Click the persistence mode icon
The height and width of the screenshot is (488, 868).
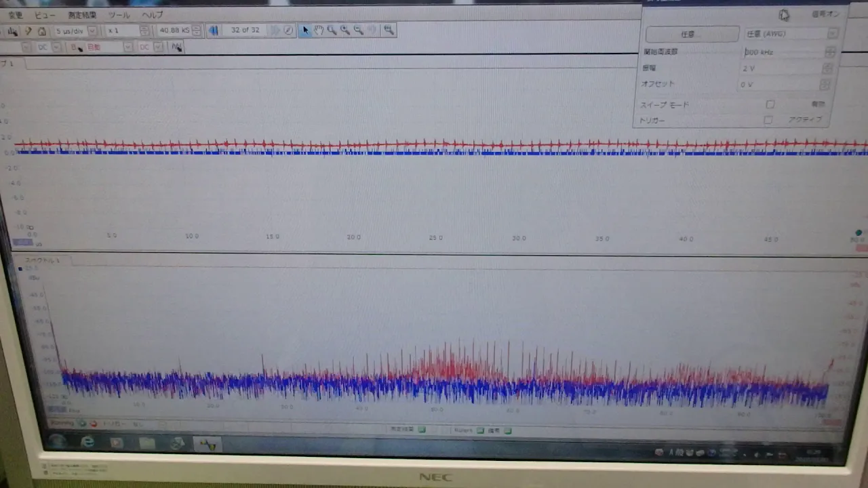click(28, 31)
